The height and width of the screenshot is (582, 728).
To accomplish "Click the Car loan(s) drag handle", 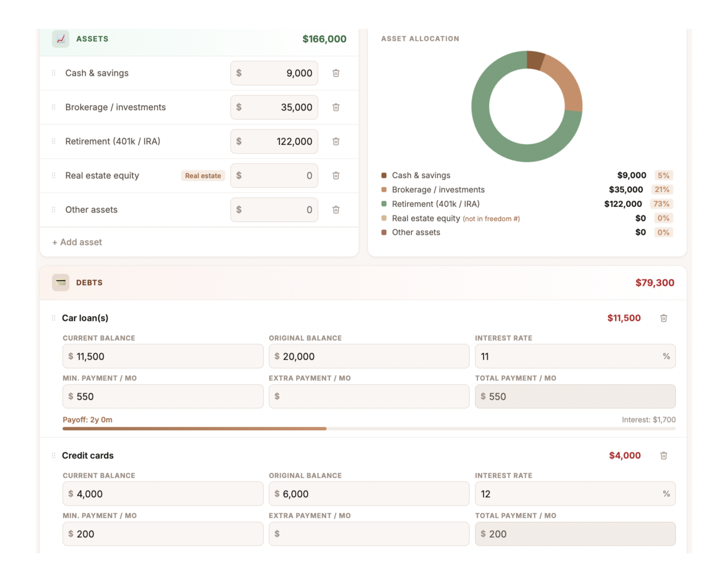I will point(54,318).
